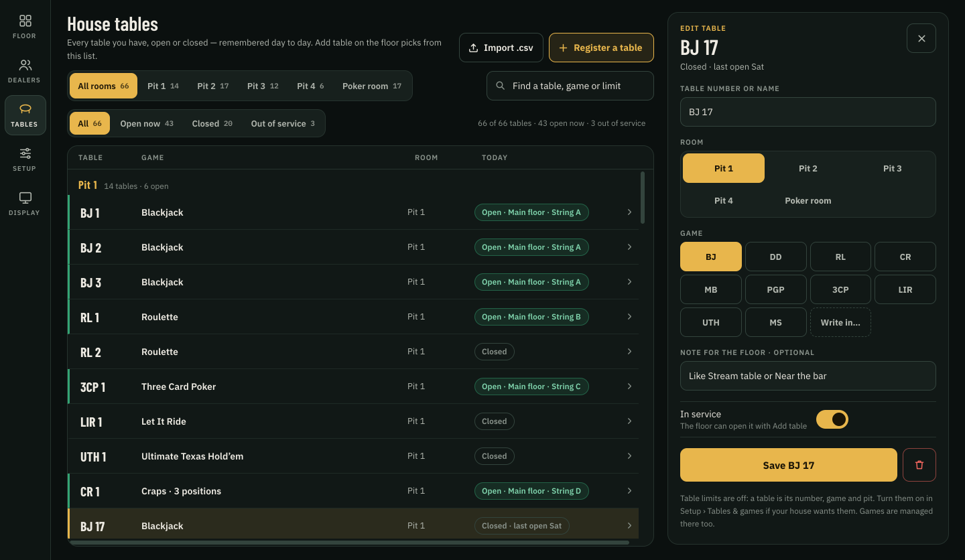
Task: Expand the BJ 1 row chevron
Action: (x=629, y=212)
